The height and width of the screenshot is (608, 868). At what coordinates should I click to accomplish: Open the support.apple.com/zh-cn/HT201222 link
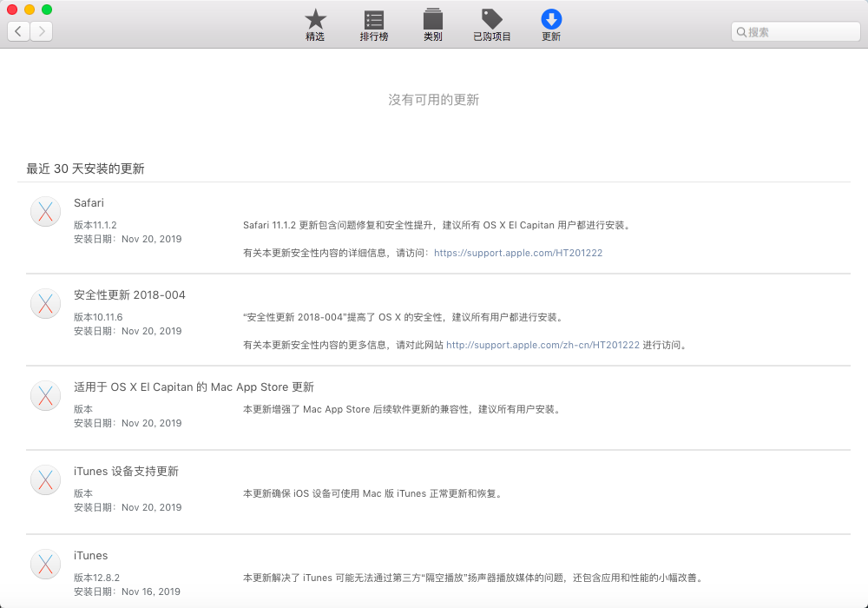coord(542,345)
